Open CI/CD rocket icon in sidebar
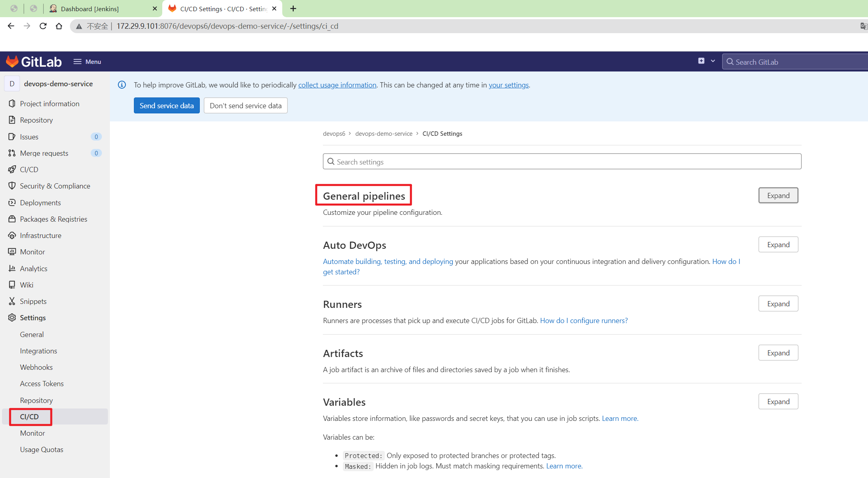 click(x=12, y=169)
